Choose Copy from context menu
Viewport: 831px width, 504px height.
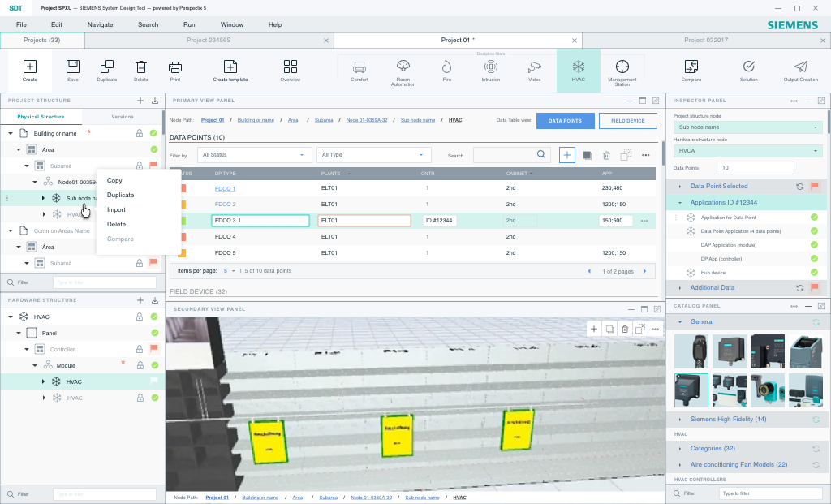(x=114, y=180)
